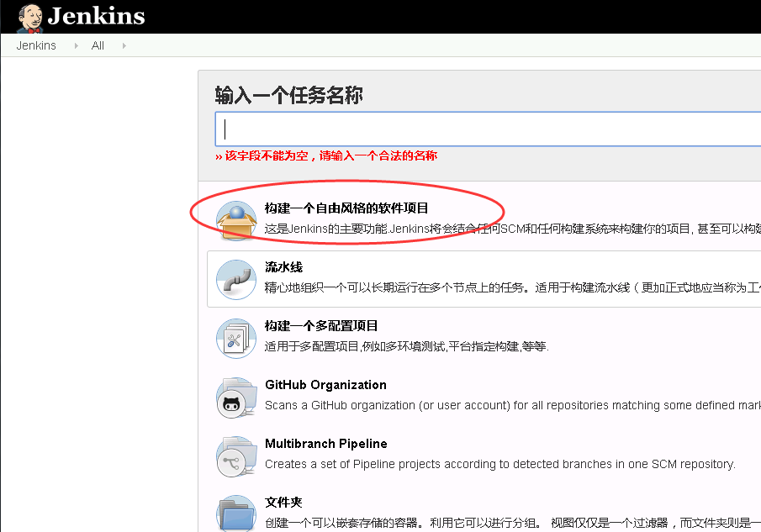Click the 流水线 description text

512,287
